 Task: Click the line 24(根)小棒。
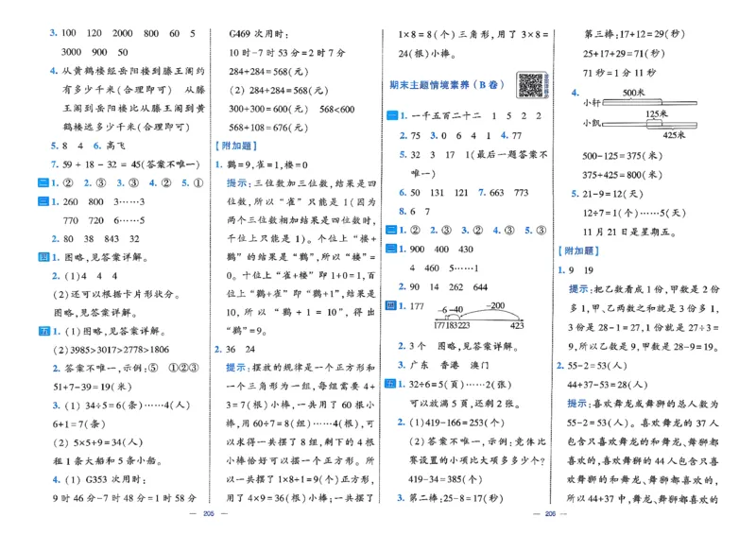click(427, 54)
